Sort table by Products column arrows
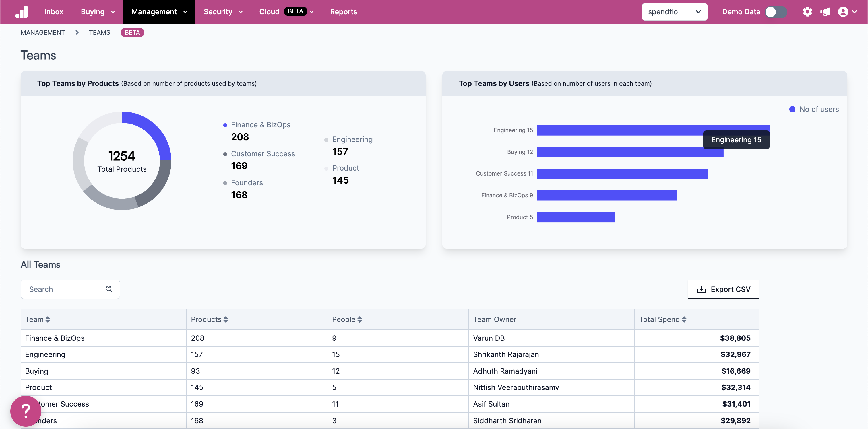Image resolution: width=868 pixels, height=429 pixels. pos(226,319)
